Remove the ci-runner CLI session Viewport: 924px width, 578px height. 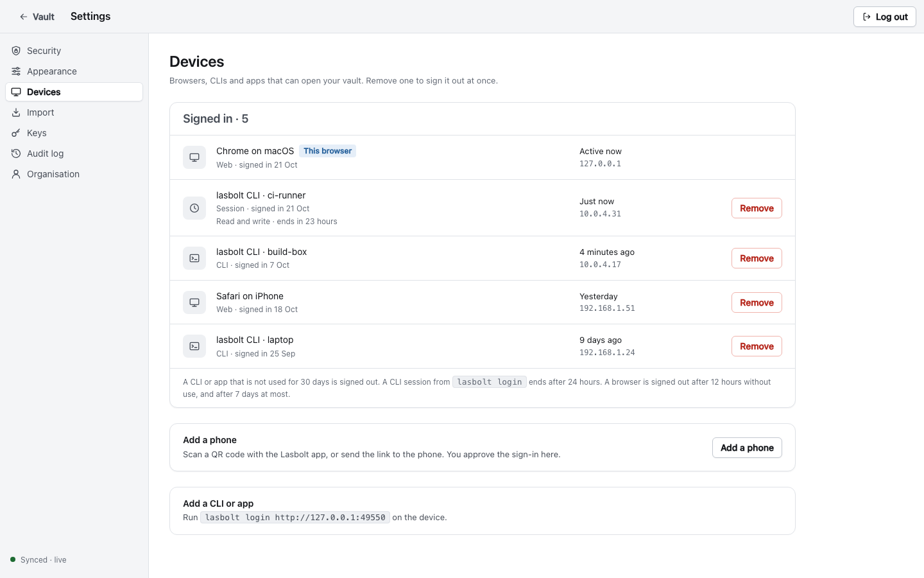(757, 208)
